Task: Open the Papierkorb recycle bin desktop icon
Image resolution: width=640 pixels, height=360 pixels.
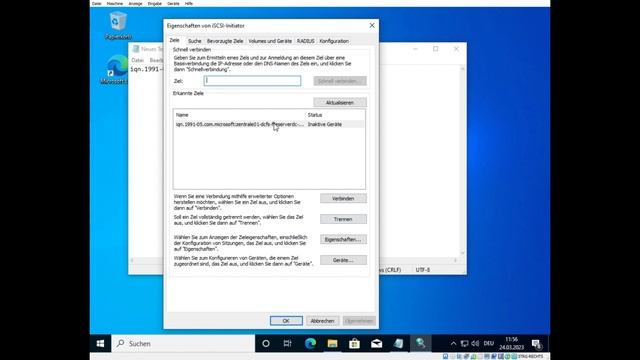Action: (118, 25)
